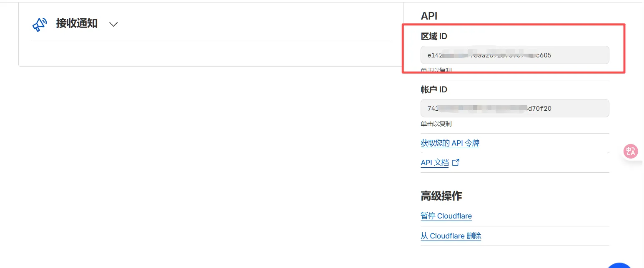Viewport: 644px width, 268px height.
Task: Click external link icon beside API 文档
Action: 456,163
